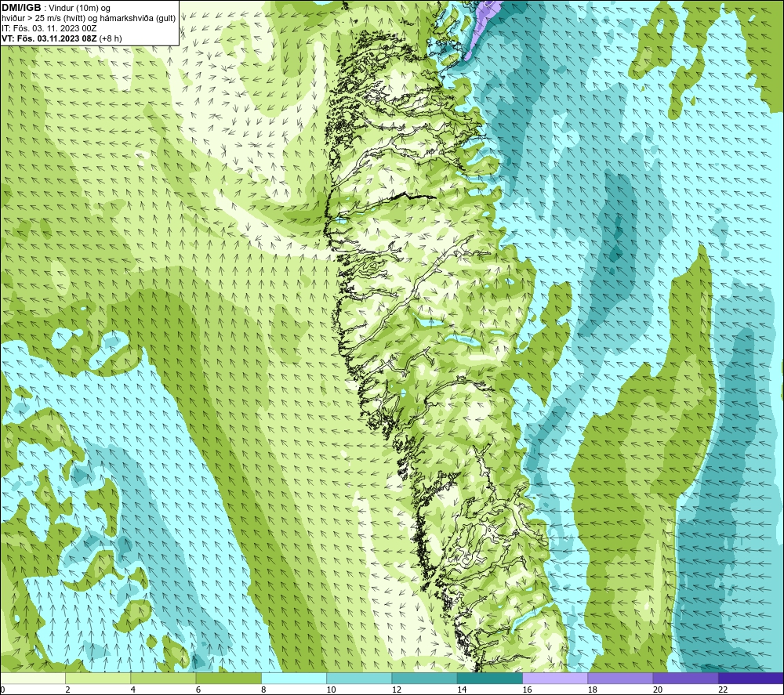Screen dimensions: 784x695
Task: Click the scale label "20"
Action: [658, 690]
